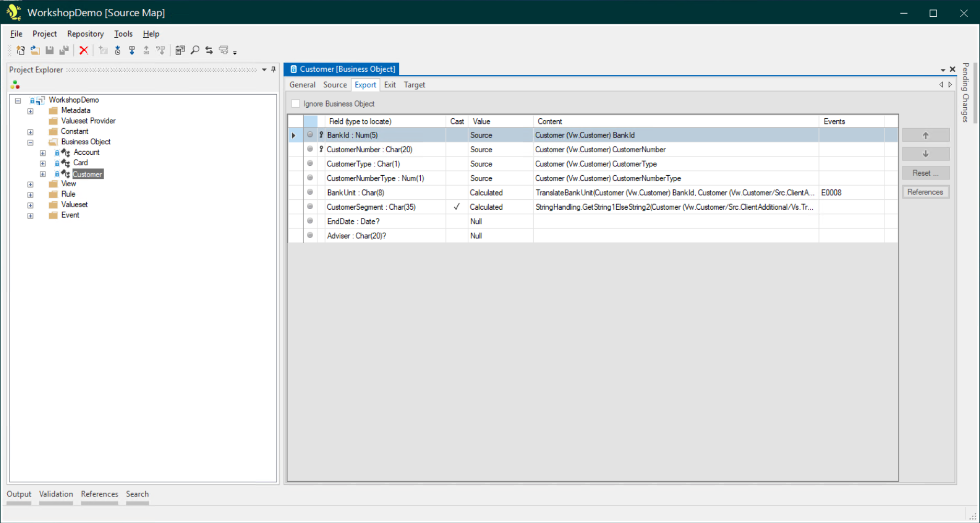
Task: Toggle the Cast checkmark for CustomerSegment
Action: click(x=456, y=207)
